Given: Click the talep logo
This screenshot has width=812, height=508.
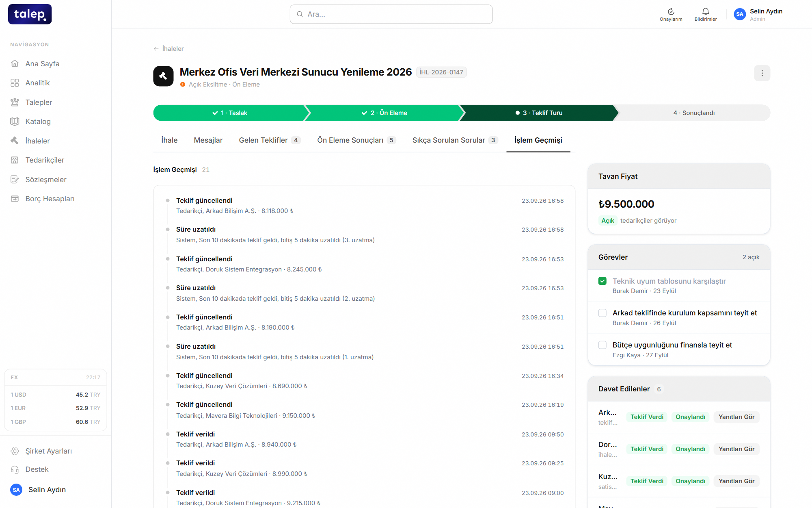Looking at the screenshot, I should [x=30, y=14].
